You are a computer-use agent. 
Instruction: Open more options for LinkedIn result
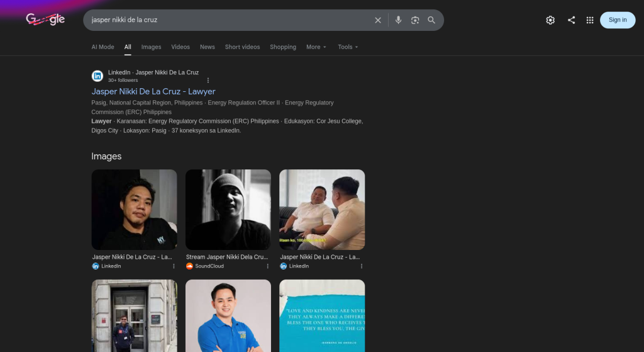click(208, 80)
